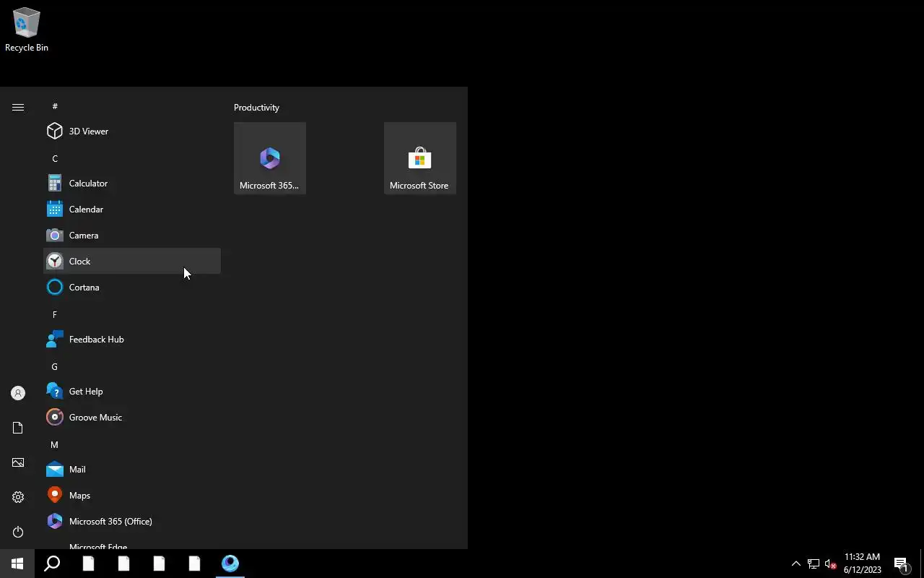Open the notification action center

[902, 564]
